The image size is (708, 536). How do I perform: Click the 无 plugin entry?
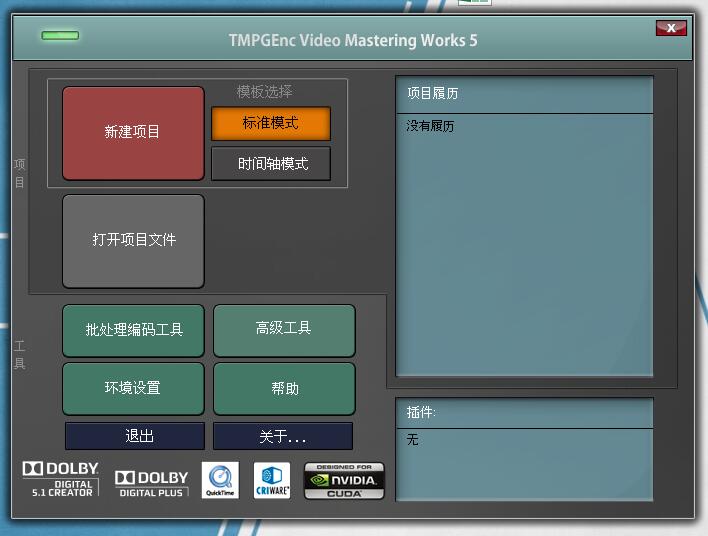tap(412, 439)
